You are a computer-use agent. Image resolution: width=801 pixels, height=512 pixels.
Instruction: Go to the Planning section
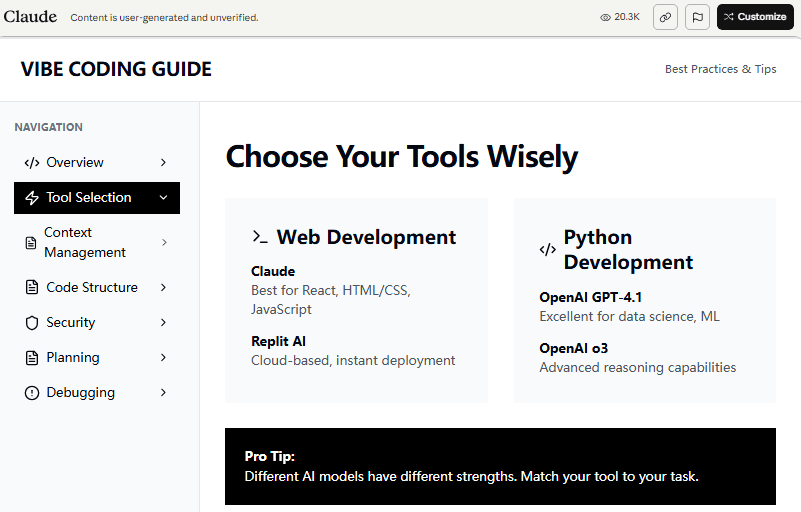point(97,358)
